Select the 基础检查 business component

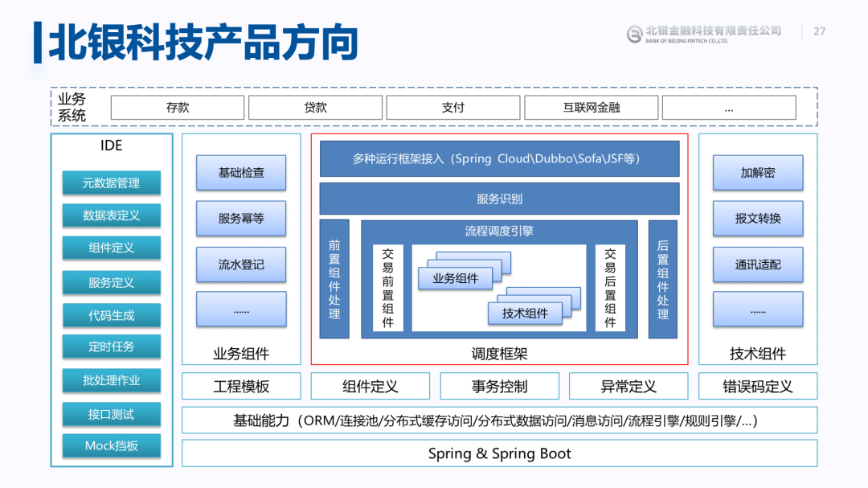pos(241,173)
